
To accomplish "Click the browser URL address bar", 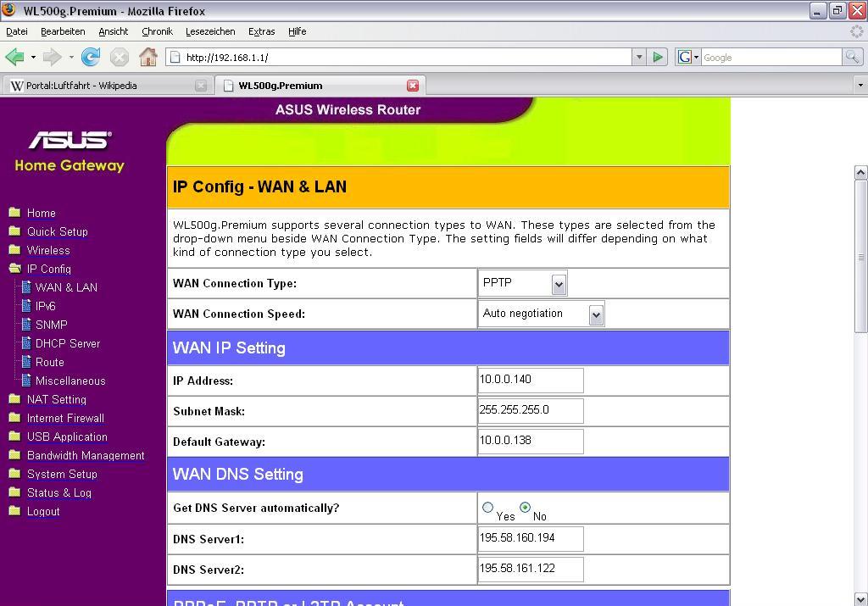I will point(398,57).
